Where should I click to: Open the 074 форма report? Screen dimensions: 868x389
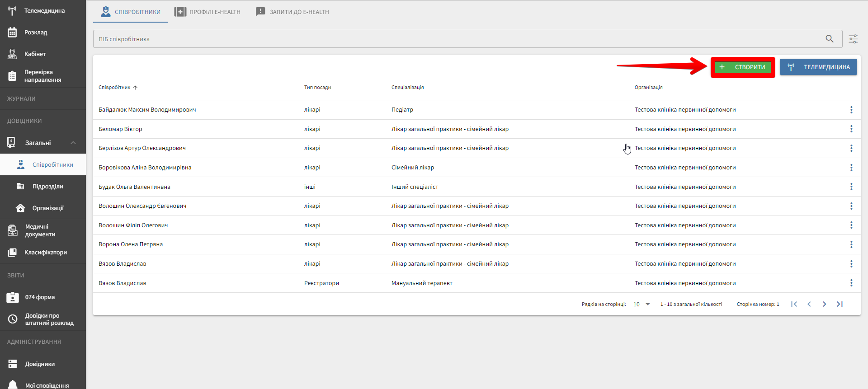40,297
